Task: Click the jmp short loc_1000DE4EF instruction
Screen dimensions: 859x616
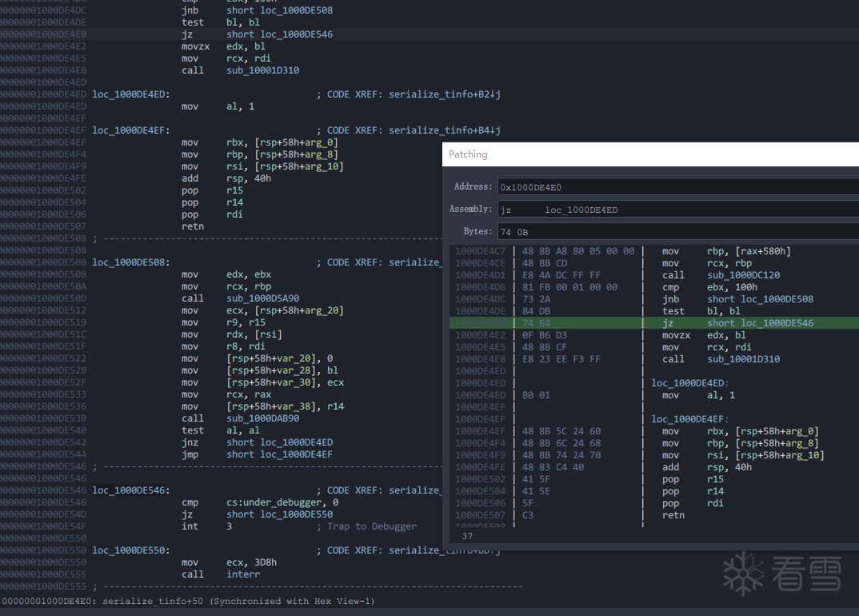Action: click(x=257, y=454)
